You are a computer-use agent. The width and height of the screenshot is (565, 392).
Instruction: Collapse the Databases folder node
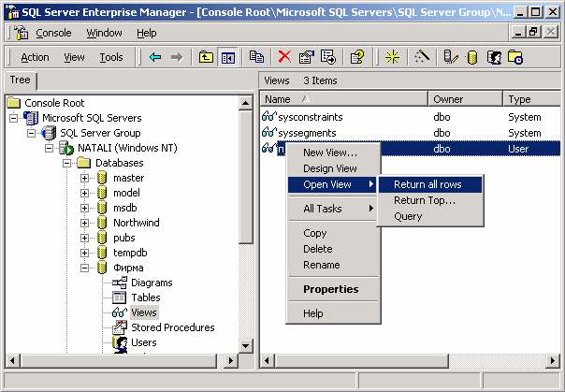[66, 163]
